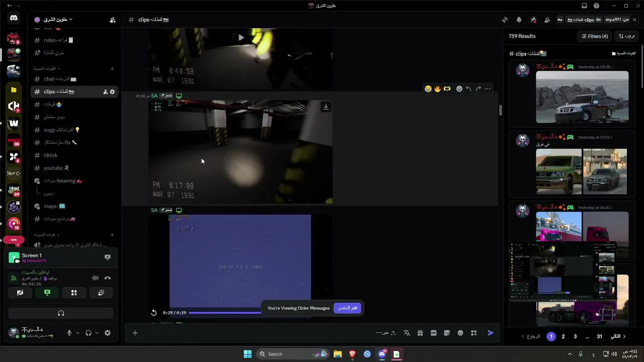Toggle screen share button in voice panel

47,293
